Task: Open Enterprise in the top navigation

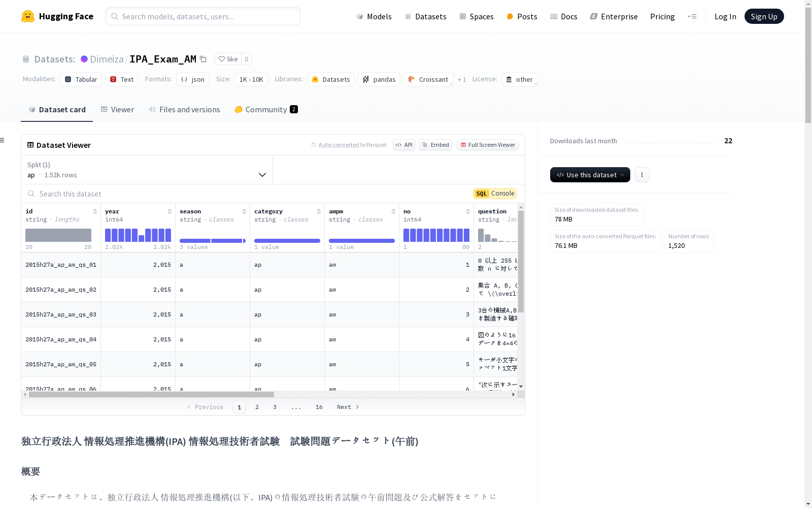Action: (614, 16)
